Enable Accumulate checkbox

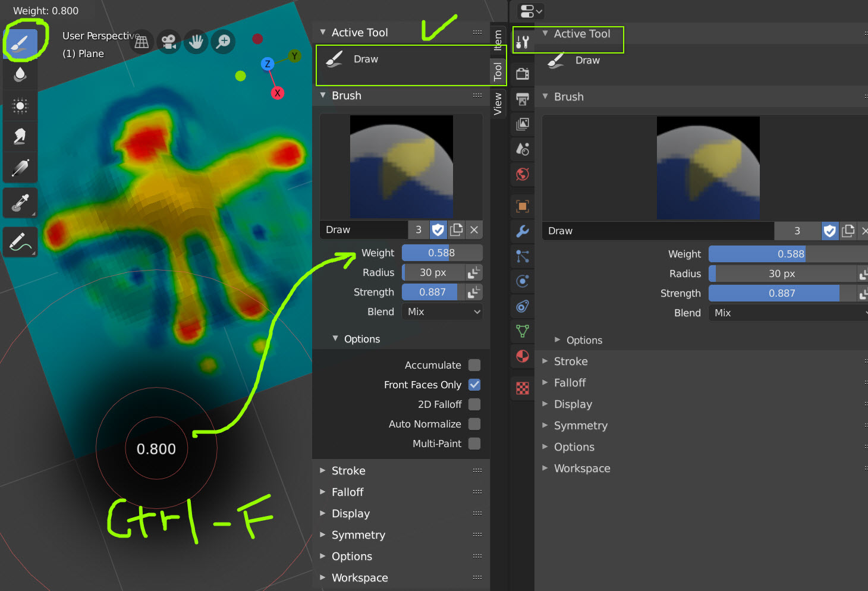(x=474, y=365)
